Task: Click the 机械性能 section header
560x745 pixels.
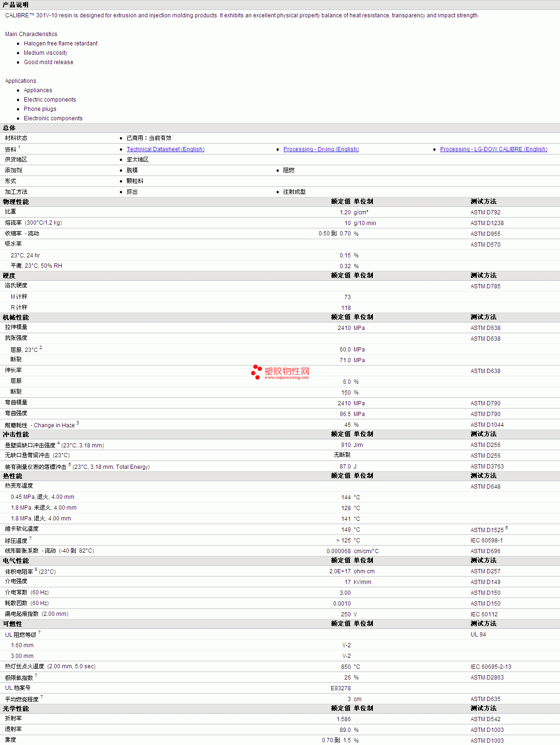Action: (15, 317)
